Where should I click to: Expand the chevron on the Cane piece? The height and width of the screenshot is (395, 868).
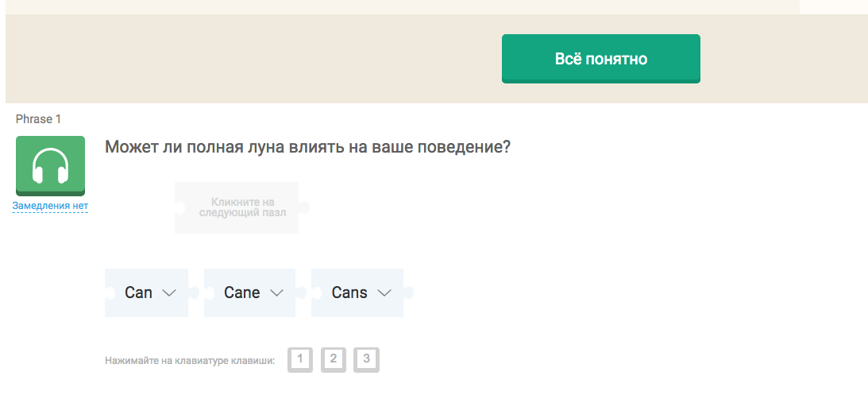coord(276,293)
